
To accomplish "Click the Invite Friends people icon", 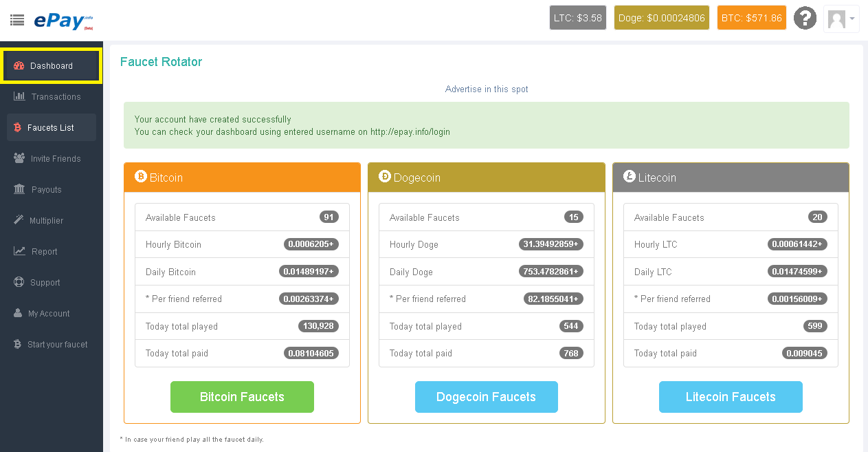I will [x=19, y=159].
